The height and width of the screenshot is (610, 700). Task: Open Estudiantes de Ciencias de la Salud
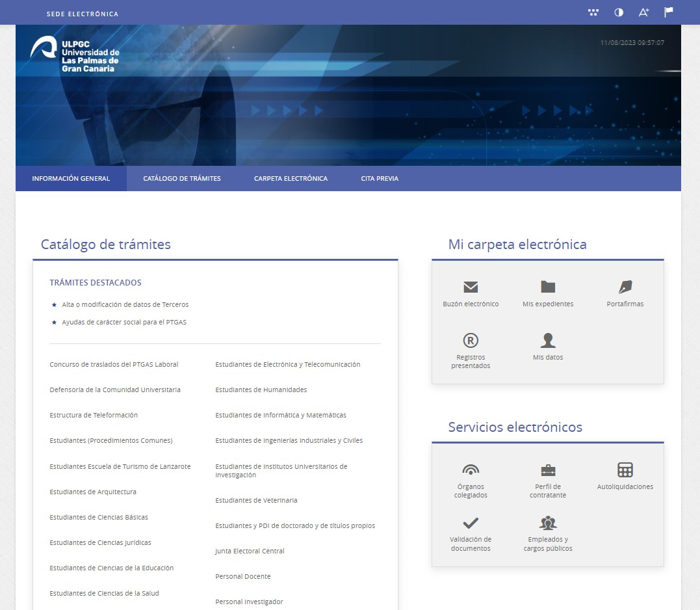click(x=104, y=594)
